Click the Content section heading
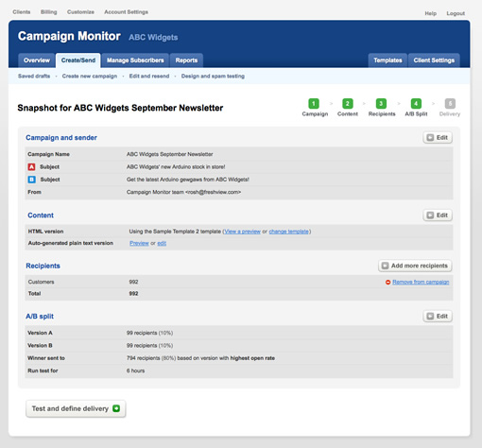482x448 pixels. (x=41, y=215)
